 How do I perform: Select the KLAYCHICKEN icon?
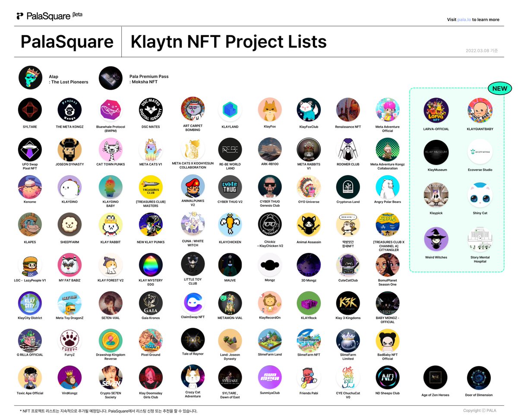(x=230, y=224)
